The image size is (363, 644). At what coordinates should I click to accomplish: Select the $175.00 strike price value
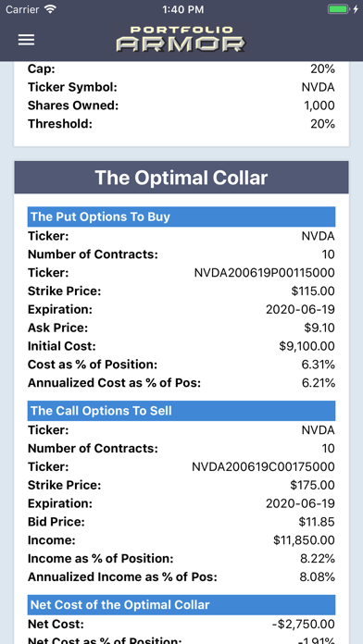pyautogui.click(x=312, y=485)
